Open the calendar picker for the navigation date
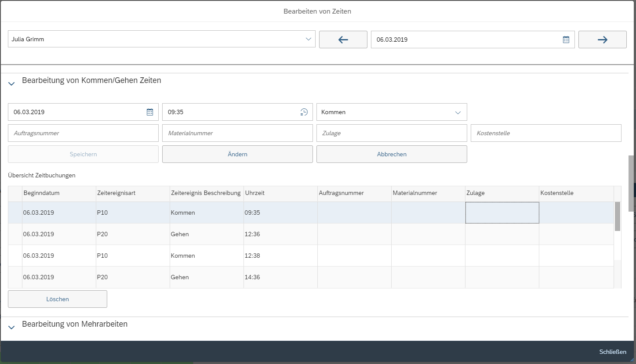The width and height of the screenshot is (636, 364). [x=565, y=39]
